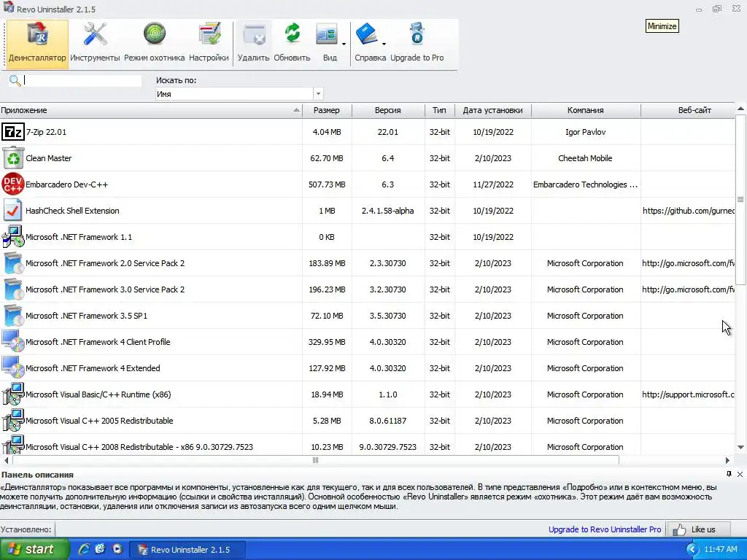Click the vertical scrollbar down arrow
This screenshot has height=560, width=747.
(741, 447)
